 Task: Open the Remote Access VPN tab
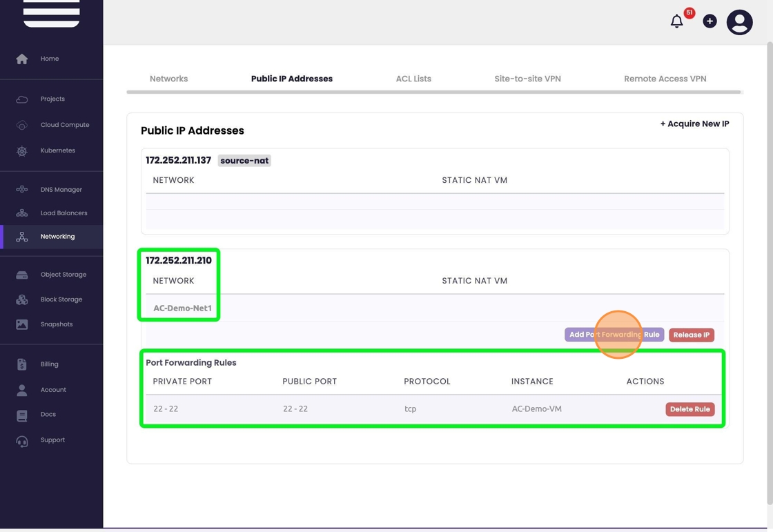tap(665, 79)
